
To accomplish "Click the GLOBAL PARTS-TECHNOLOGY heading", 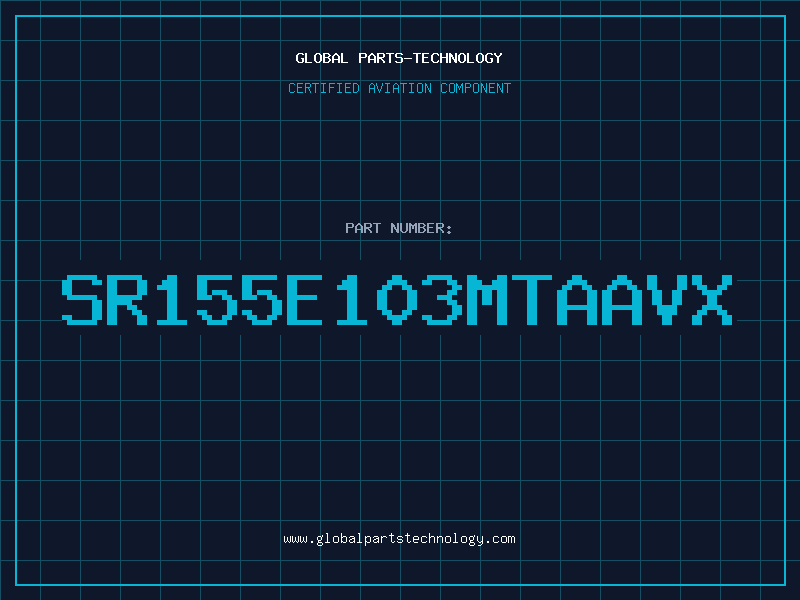I will (x=399, y=58).
